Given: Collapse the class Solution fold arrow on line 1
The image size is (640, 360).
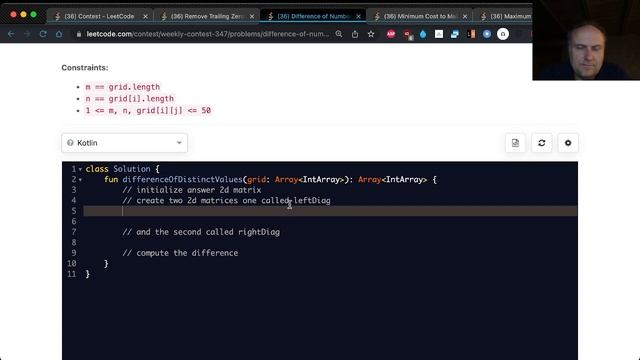Looking at the screenshot, I should pos(80,169).
